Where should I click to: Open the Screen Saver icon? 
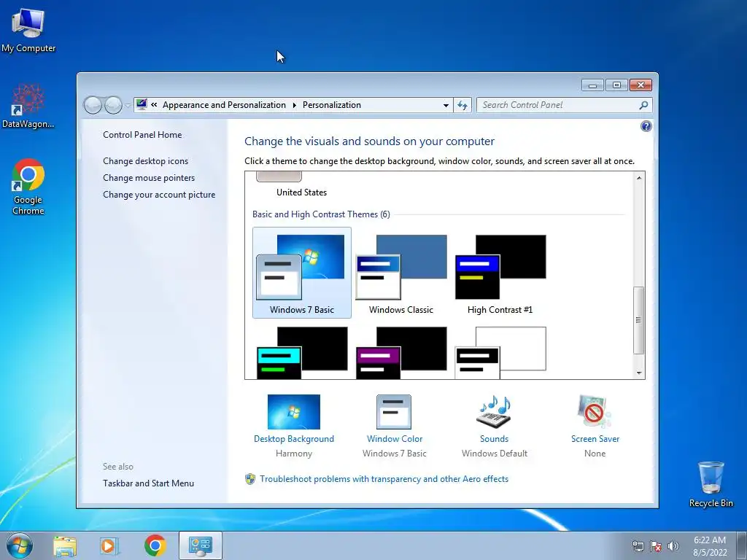[594, 412]
